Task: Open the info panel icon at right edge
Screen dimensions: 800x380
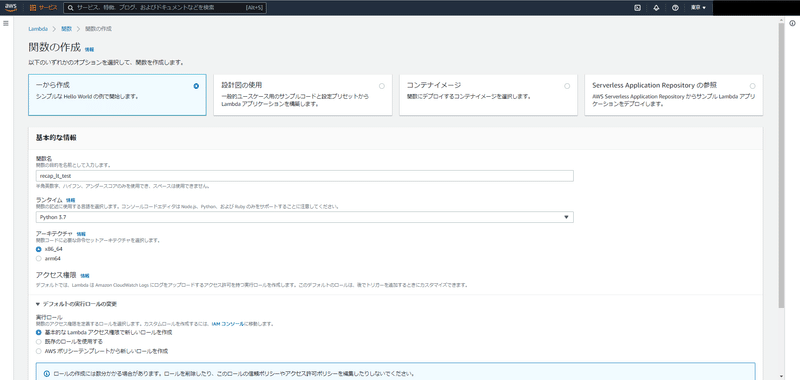Action: (793, 23)
